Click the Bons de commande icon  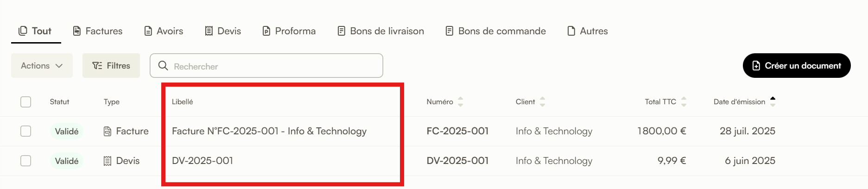[450, 31]
